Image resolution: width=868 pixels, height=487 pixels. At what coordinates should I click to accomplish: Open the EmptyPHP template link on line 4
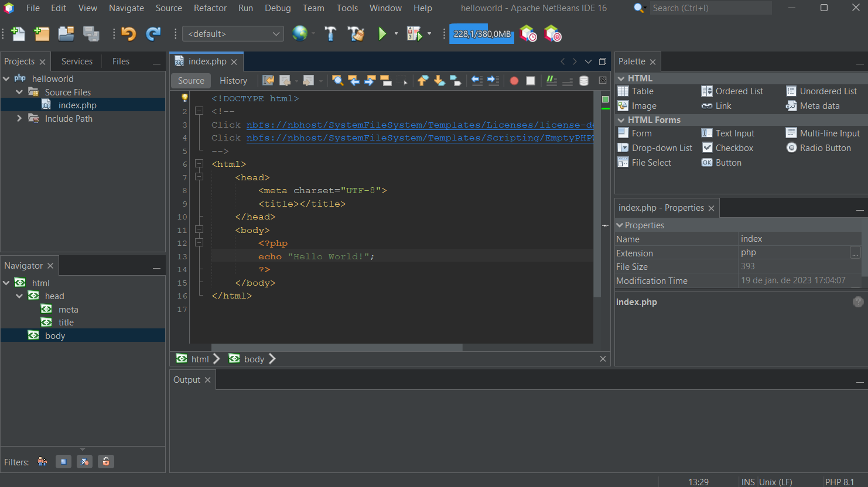point(419,138)
